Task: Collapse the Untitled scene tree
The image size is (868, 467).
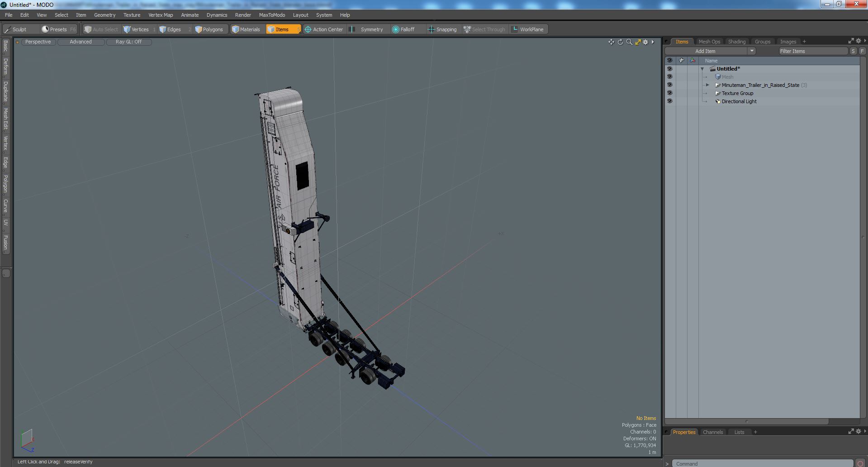Action: 702,69
